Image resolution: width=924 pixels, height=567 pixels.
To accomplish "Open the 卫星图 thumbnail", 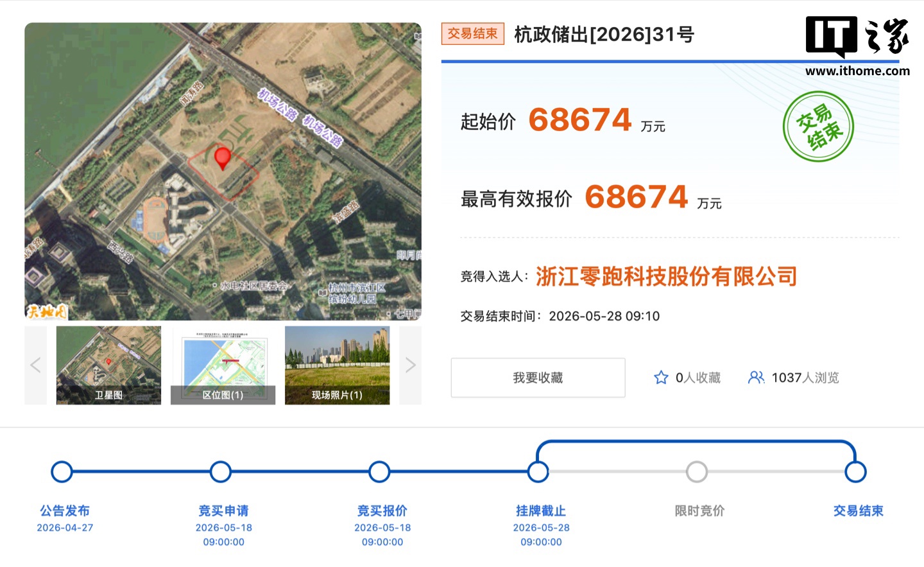I will pos(108,365).
